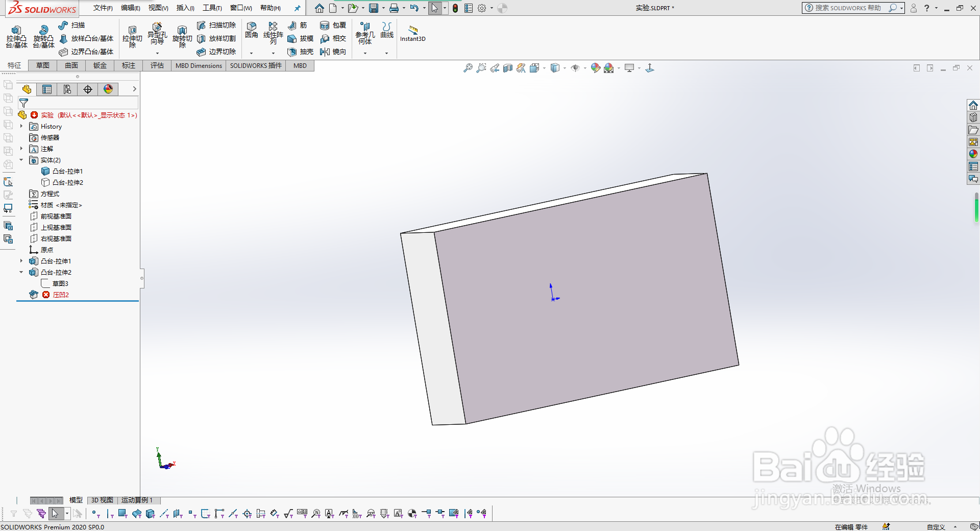Screen dimensions: 980x531
Task: Switch to the 草图 (Sketch) ribbon tab
Action: pyautogui.click(x=42, y=65)
